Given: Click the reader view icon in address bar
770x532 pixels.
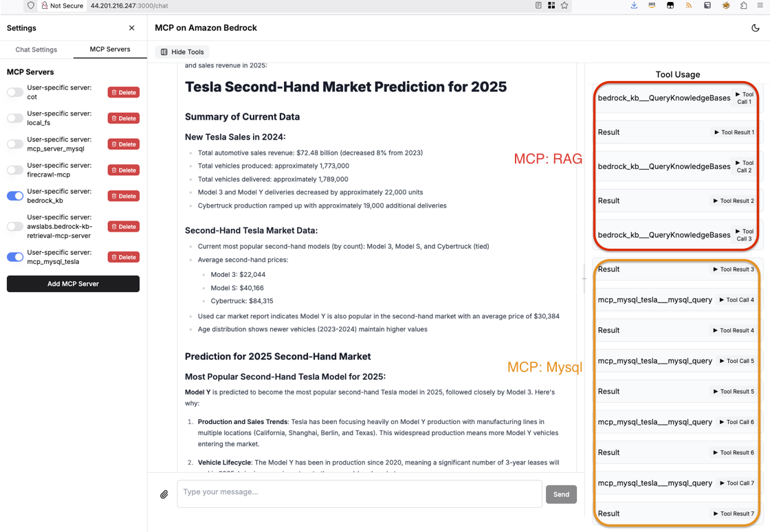Looking at the screenshot, I should (538, 5).
